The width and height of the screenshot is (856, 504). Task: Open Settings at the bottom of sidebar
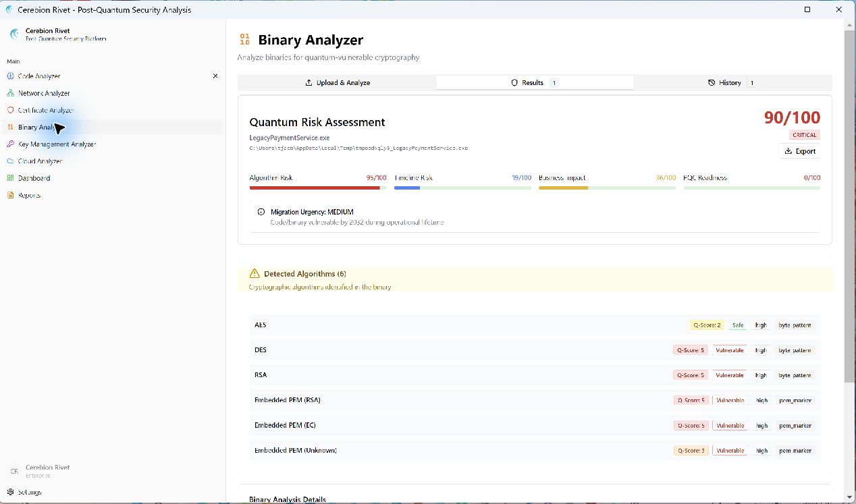(x=111, y=493)
